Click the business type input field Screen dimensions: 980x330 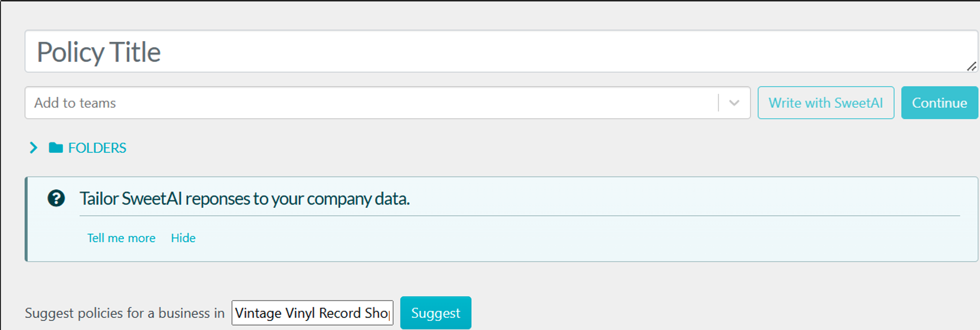(x=312, y=313)
